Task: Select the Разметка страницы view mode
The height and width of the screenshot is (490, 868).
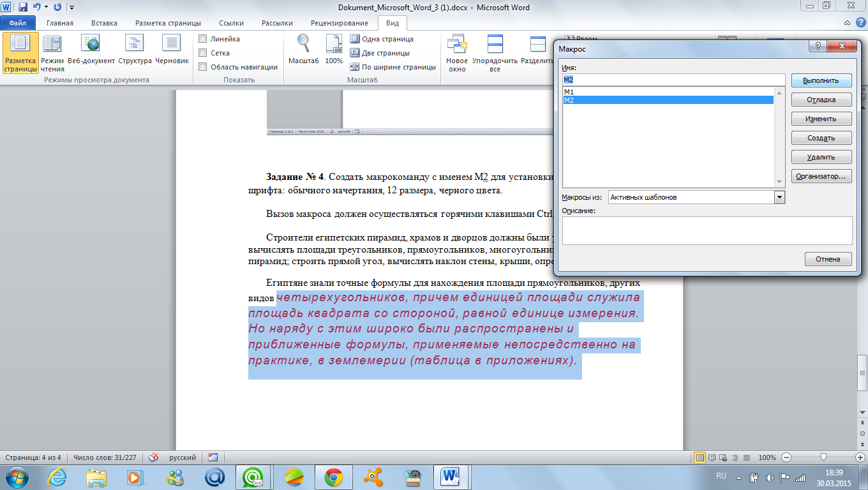Action: [20, 53]
